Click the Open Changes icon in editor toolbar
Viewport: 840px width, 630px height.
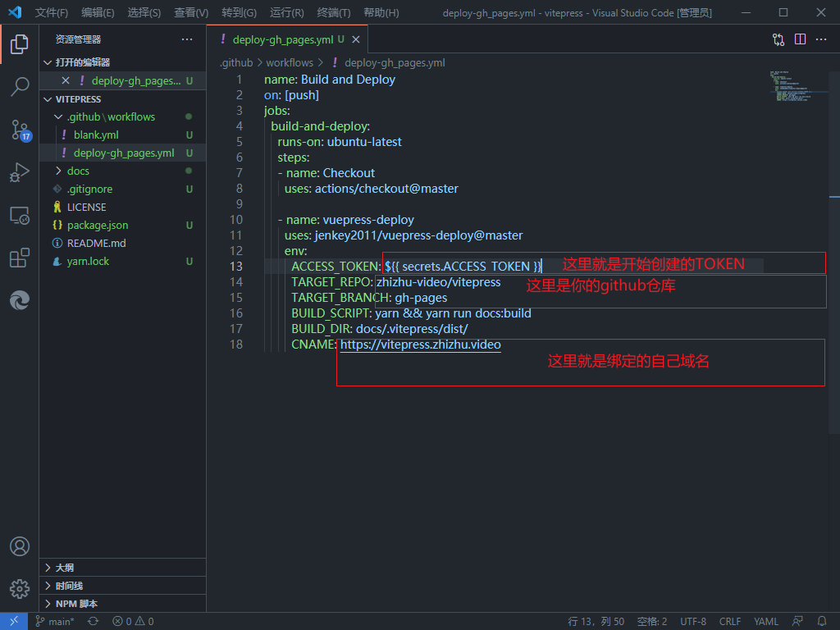[x=778, y=39]
